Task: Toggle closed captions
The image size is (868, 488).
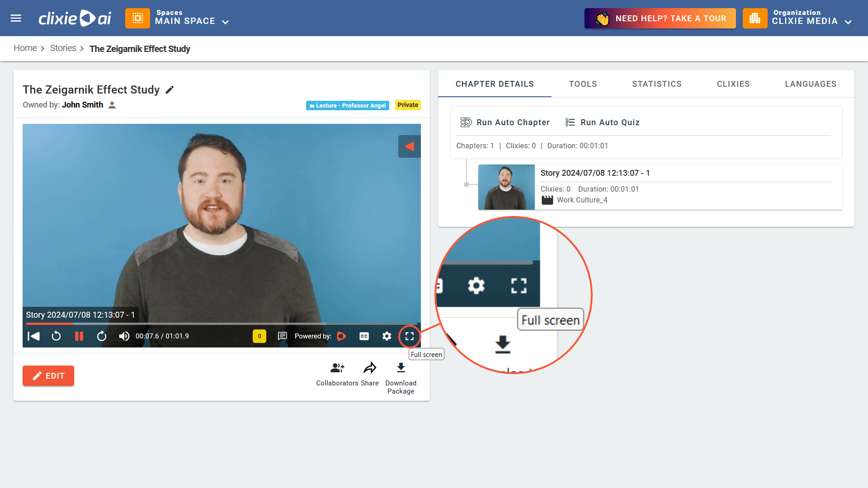Action: [364, 336]
